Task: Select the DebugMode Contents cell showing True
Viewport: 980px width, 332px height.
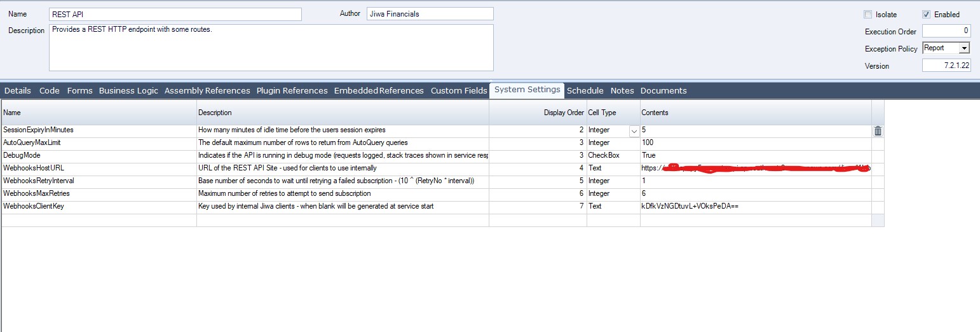Action: pyautogui.click(x=755, y=156)
